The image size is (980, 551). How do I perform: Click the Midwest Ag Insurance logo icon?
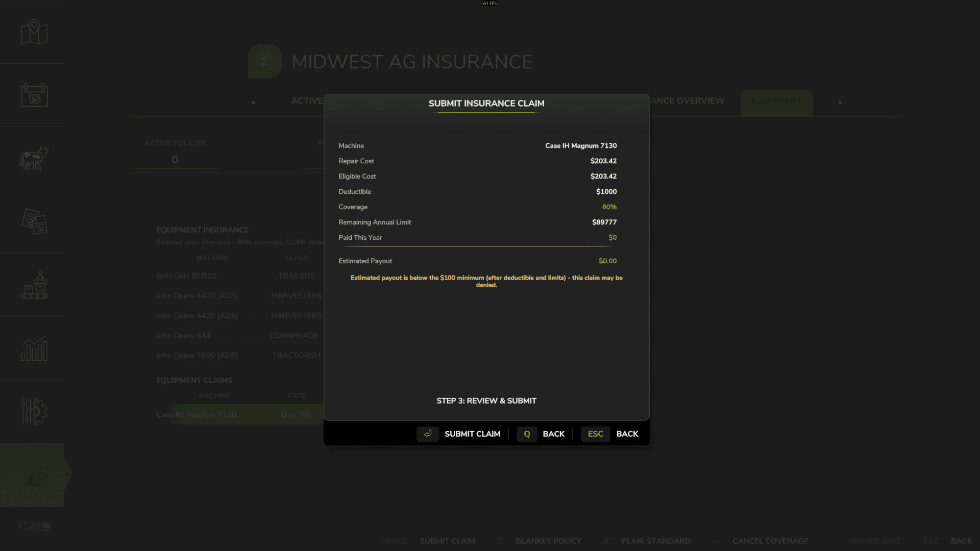click(x=265, y=61)
